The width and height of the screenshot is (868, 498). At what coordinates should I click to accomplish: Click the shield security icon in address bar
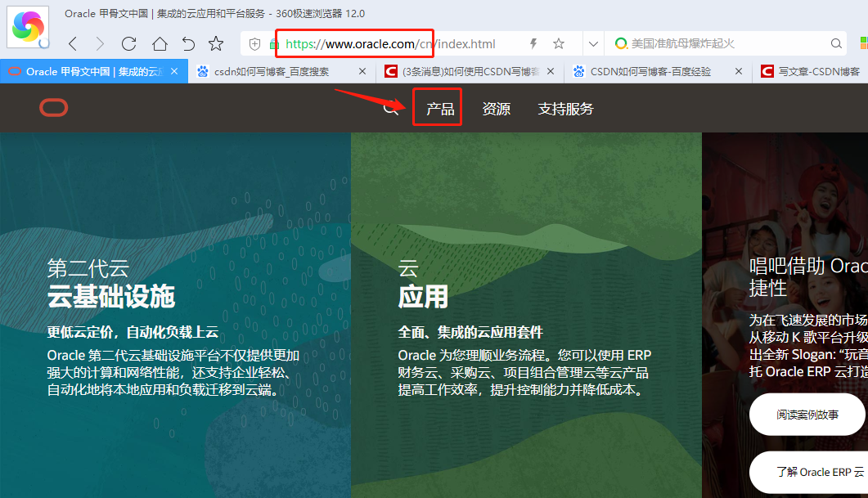point(254,44)
